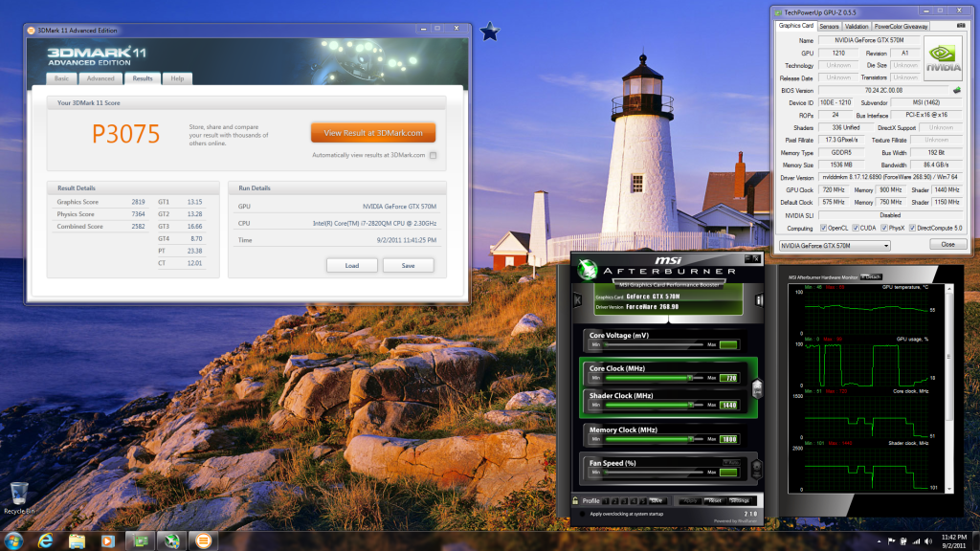The image size is (980, 551).
Task: Open the Sensors tab in GPU-Z
Action: coord(829,26)
